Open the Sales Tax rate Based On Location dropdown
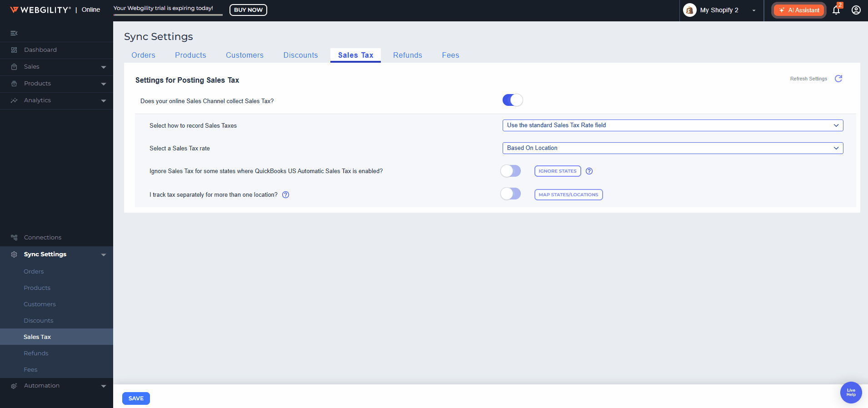The width and height of the screenshot is (868, 408). (673, 148)
